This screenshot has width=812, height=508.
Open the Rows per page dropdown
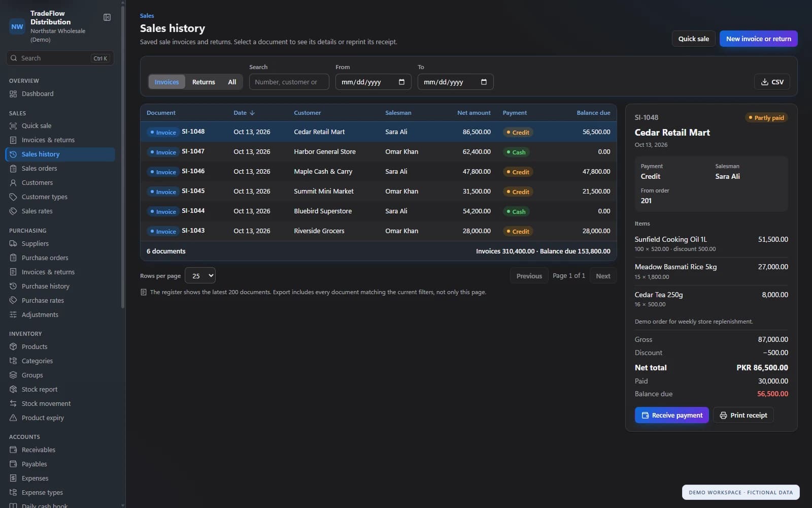pyautogui.click(x=200, y=276)
